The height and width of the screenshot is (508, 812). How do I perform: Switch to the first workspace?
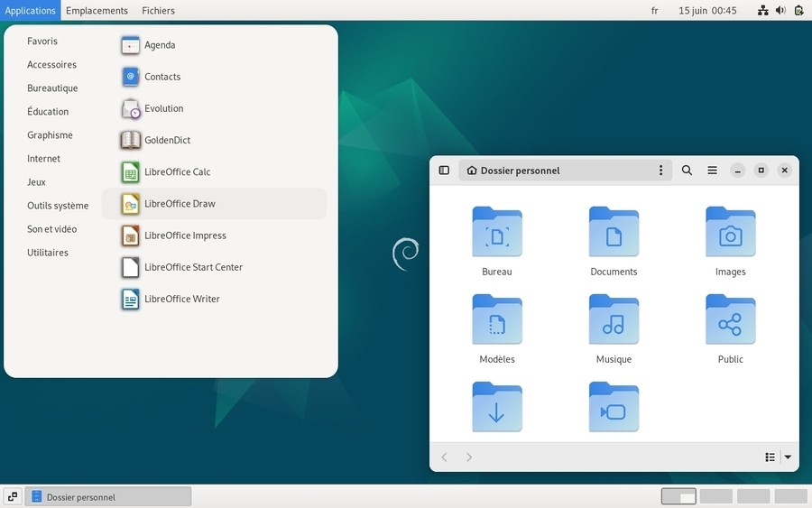(x=678, y=496)
